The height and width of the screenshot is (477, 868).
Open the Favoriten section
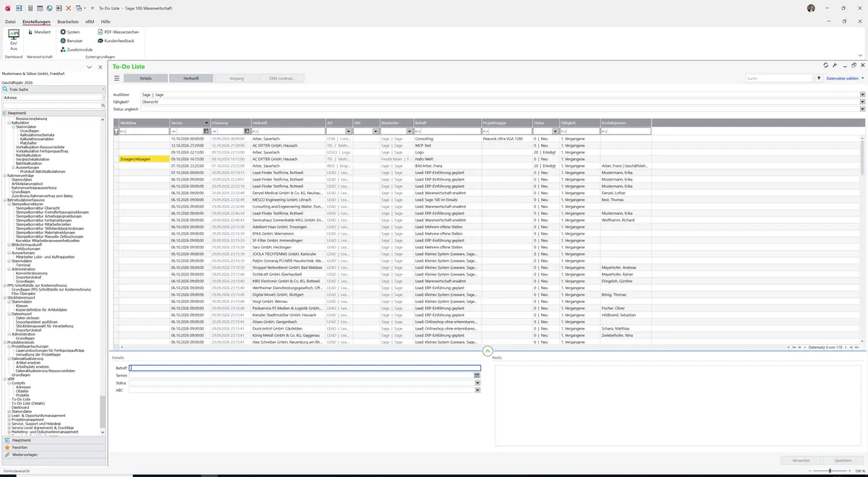52,447
